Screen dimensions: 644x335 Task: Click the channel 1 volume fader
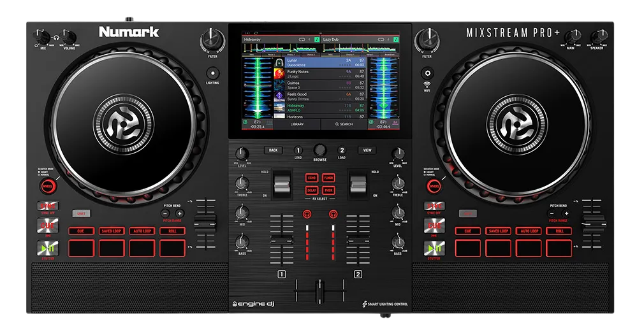(282, 239)
